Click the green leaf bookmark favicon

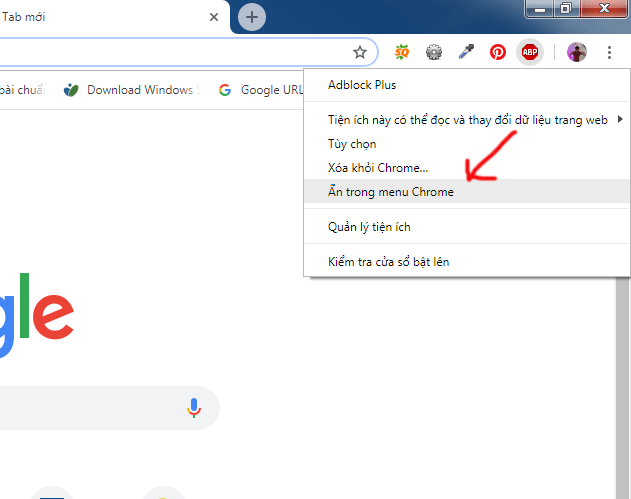point(71,90)
